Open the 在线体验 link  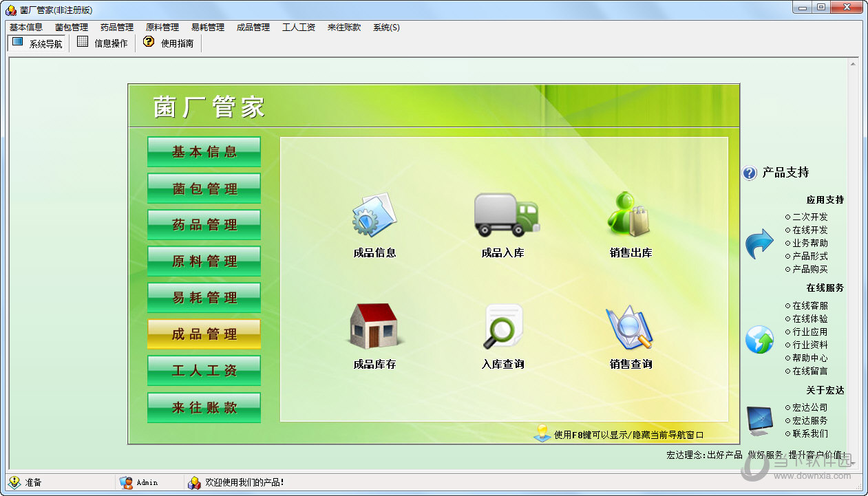pyautogui.click(x=810, y=319)
